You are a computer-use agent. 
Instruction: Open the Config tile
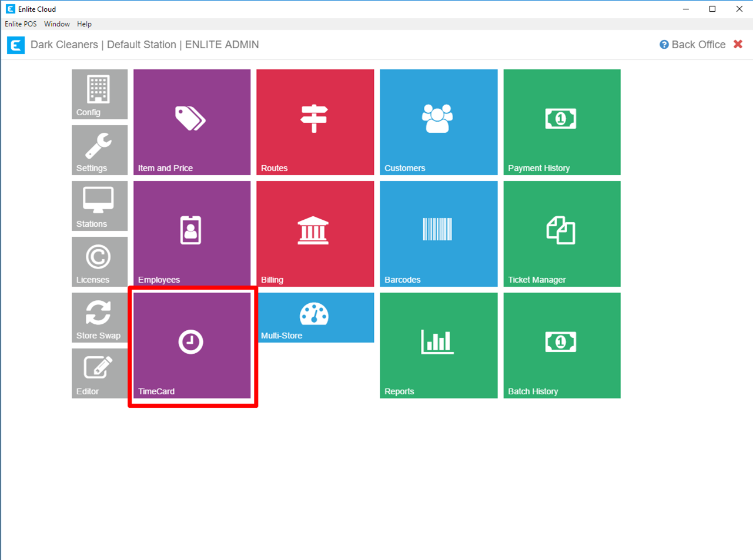99,94
